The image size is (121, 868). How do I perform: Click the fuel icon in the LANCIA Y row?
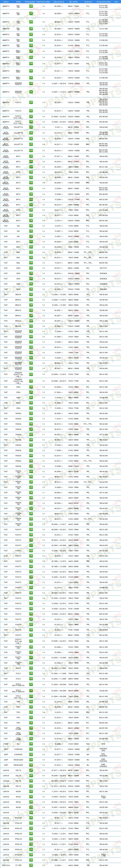(x=31, y=812)
